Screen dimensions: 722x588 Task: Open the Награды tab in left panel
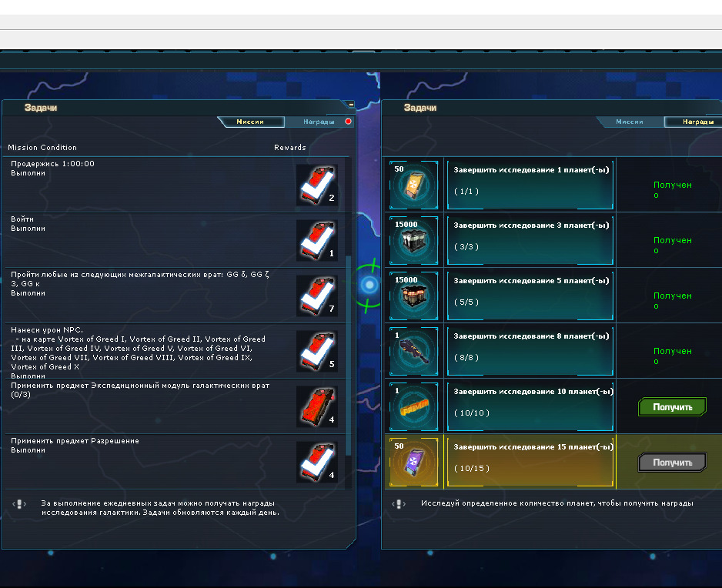319,122
